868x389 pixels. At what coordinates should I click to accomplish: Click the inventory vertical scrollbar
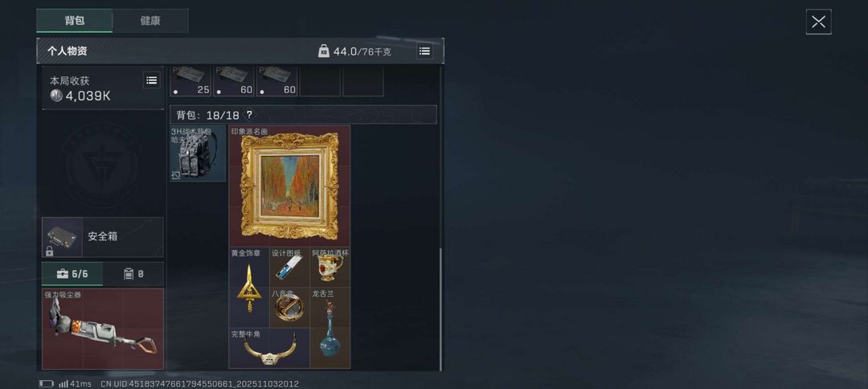440,309
